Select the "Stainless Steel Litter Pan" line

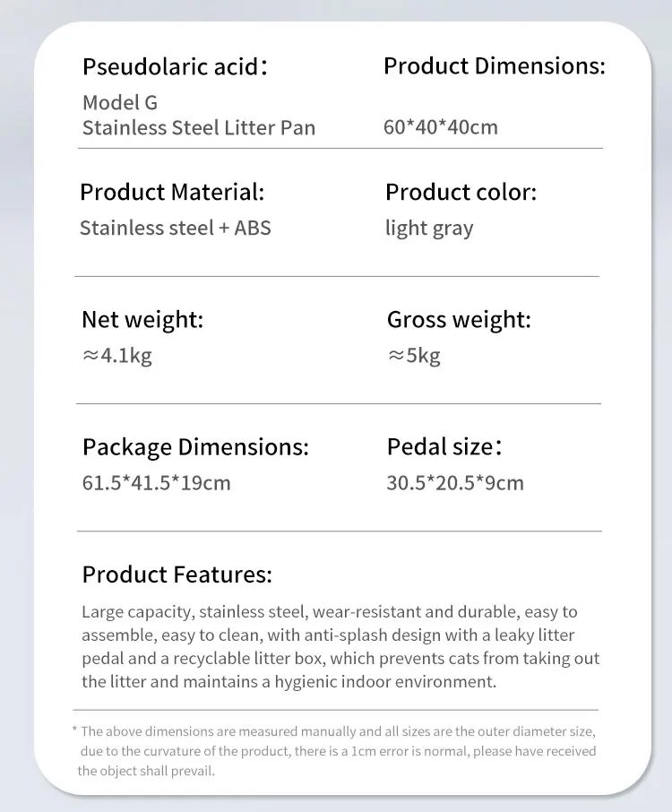[199, 127]
